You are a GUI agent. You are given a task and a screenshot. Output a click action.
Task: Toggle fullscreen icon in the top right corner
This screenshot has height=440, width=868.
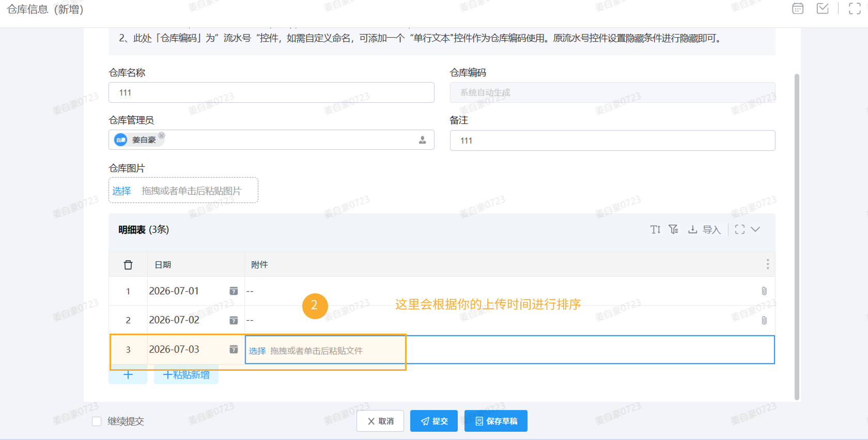[855, 9]
